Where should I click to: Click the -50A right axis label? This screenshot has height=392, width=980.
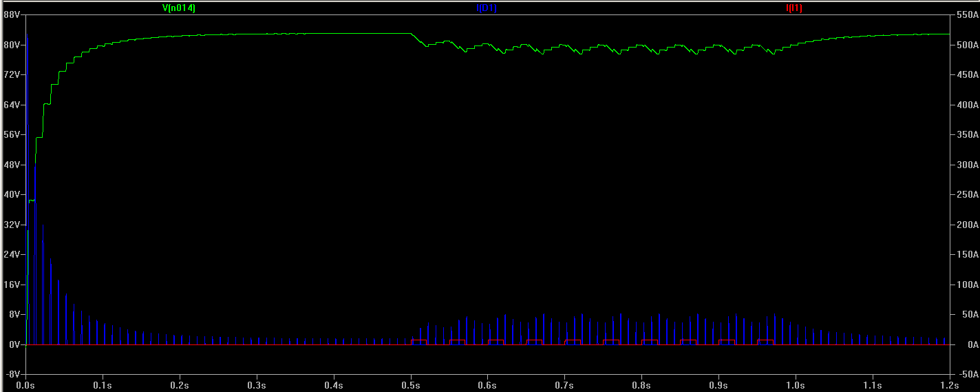click(968, 375)
